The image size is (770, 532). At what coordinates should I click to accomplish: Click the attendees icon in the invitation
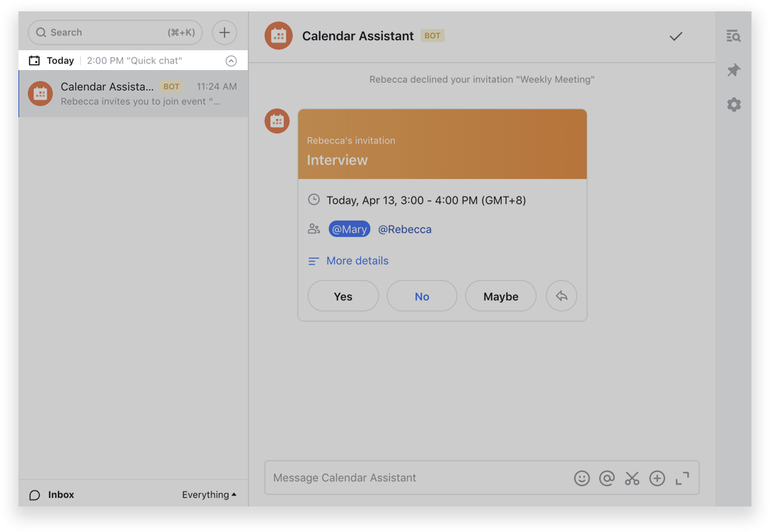tap(314, 229)
